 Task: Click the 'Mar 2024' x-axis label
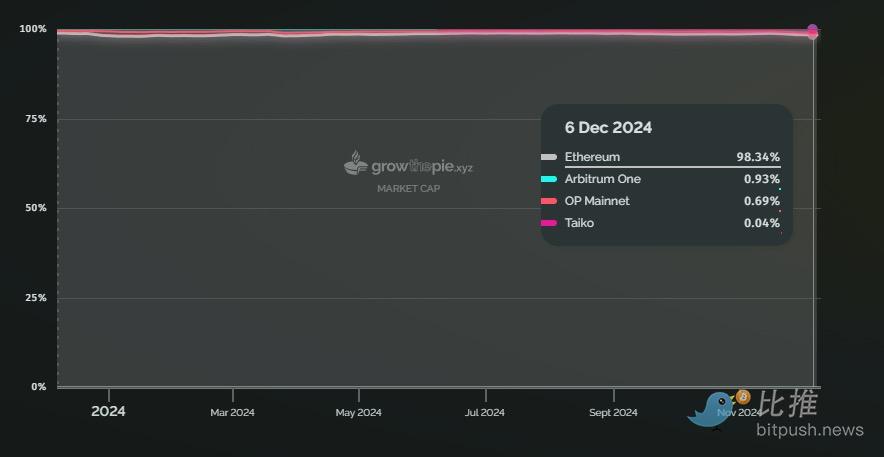click(232, 412)
